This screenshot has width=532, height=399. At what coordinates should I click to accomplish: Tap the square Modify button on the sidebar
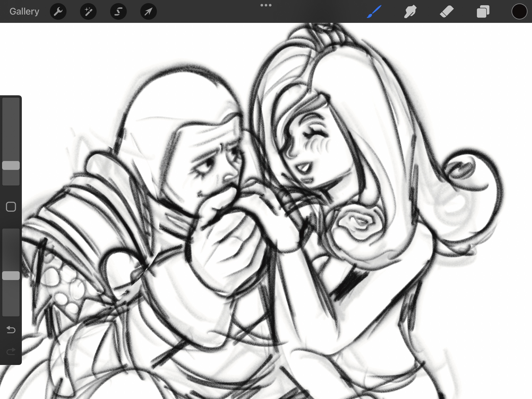pyautogui.click(x=11, y=207)
